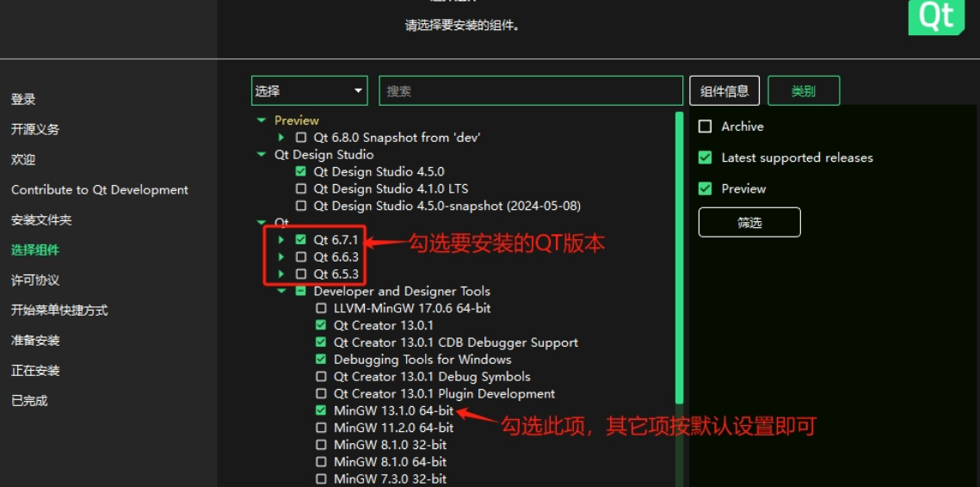Toggle the Archive checkbox
980x487 pixels.
(705, 126)
